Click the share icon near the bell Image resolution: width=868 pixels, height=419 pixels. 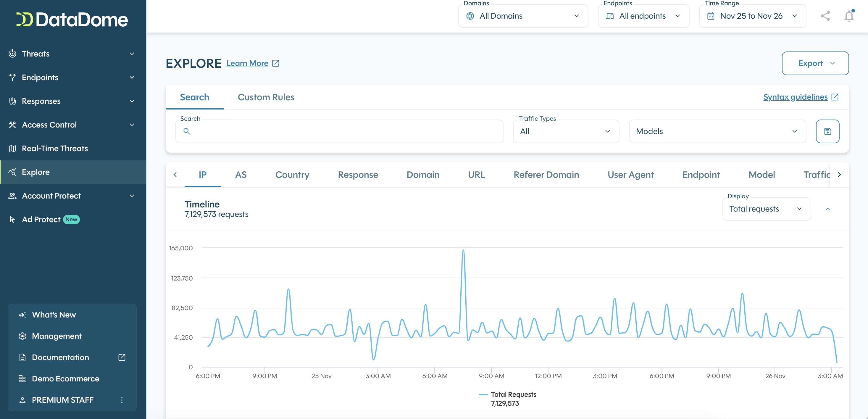click(x=825, y=16)
